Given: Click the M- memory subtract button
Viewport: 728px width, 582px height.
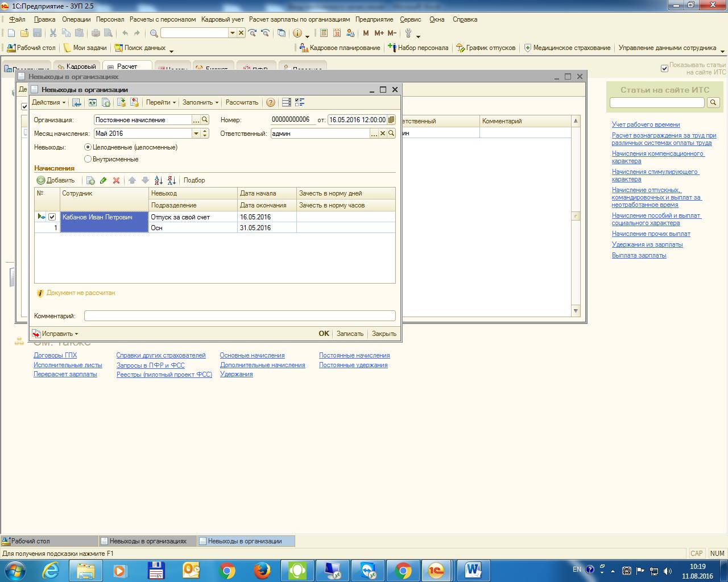Looking at the screenshot, I should (x=392, y=33).
